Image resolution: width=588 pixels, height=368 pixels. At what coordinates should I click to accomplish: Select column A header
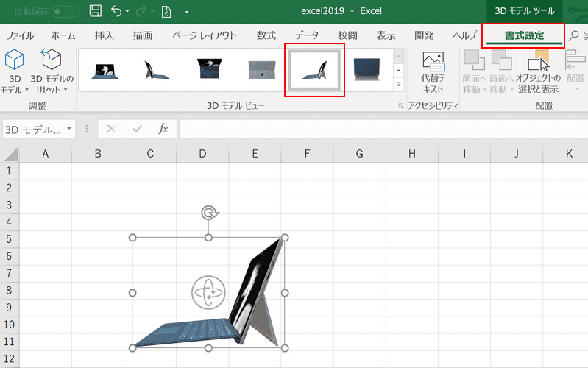(46, 154)
